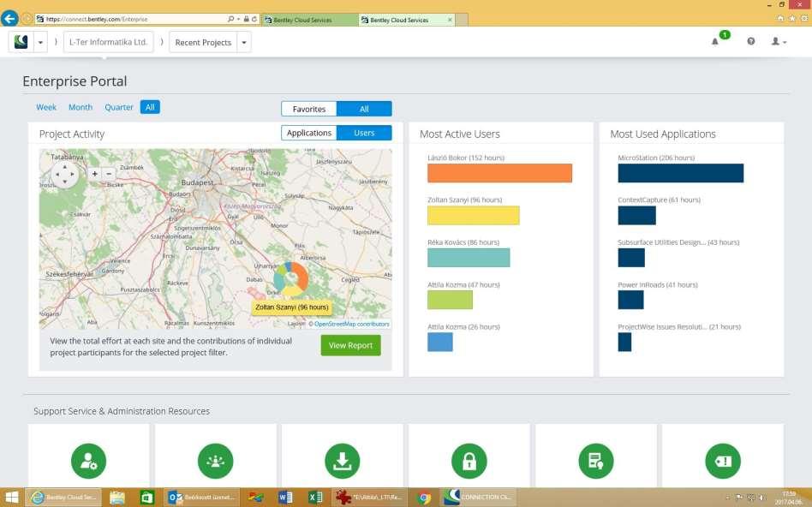Open a new browser tab
The height and width of the screenshot is (507, 812).
pyautogui.click(x=462, y=20)
